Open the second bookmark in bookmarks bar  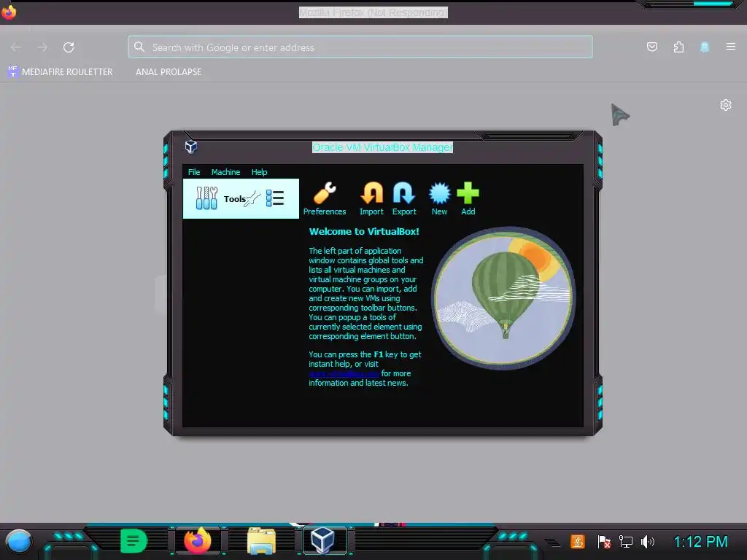click(x=169, y=72)
